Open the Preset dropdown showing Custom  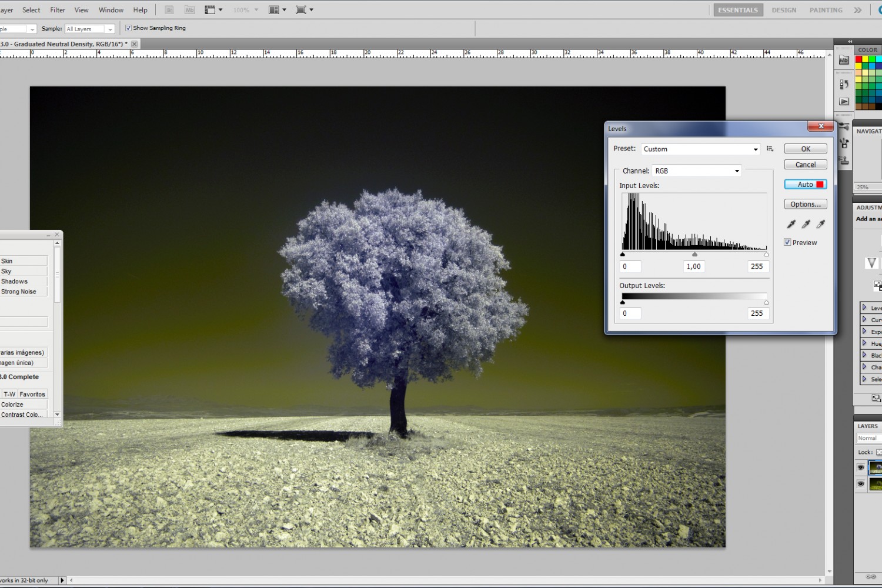point(700,149)
